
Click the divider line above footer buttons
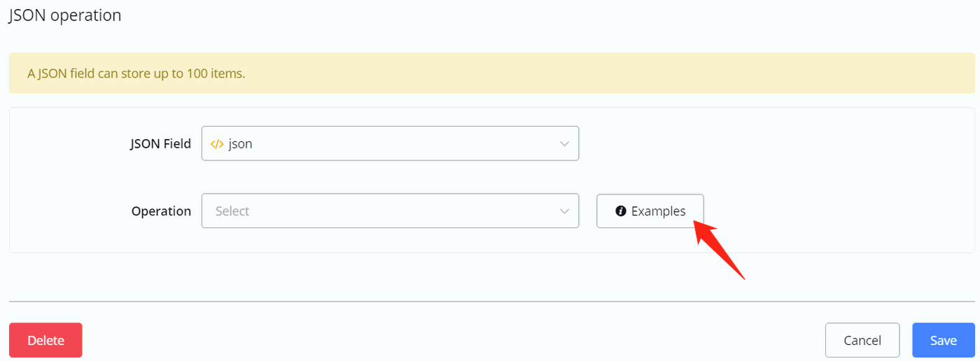coord(491,302)
